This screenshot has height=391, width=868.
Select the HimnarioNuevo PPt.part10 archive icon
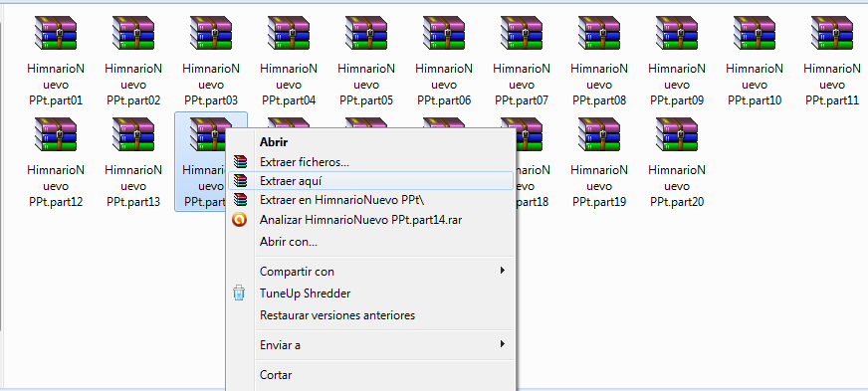[754, 33]
